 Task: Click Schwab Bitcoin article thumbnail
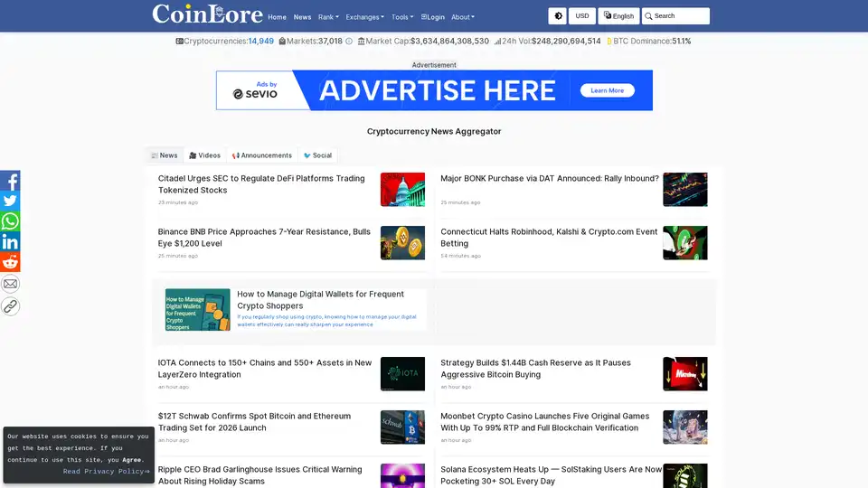[402, 427]
